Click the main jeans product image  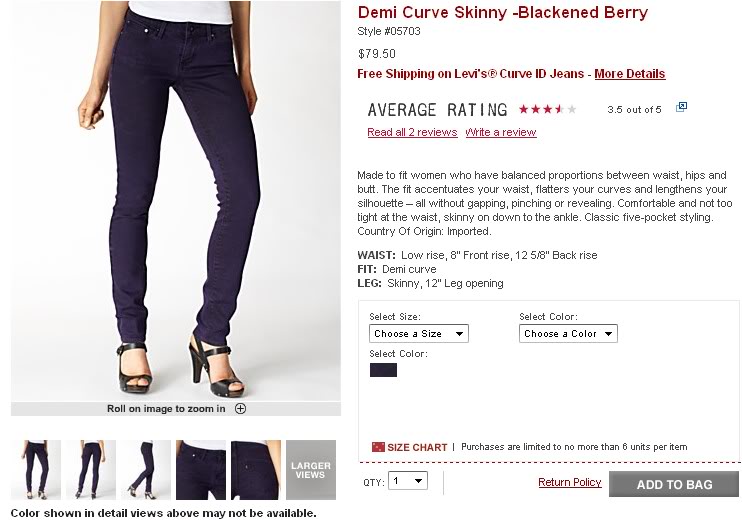coord(176,200)
